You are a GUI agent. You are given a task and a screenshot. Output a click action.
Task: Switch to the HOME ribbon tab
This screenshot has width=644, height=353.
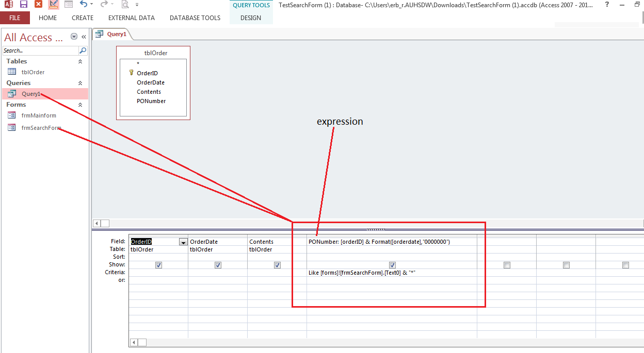(x=48, y=18)
